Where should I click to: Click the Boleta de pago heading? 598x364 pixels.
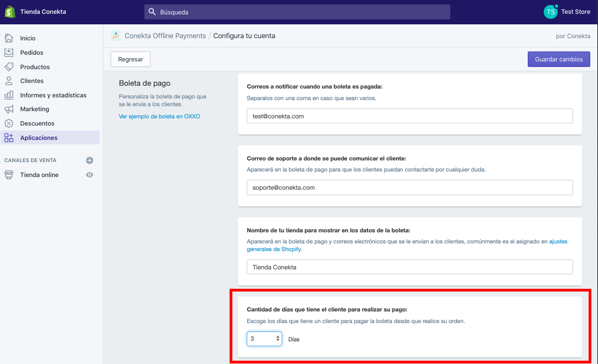[144, 83]
